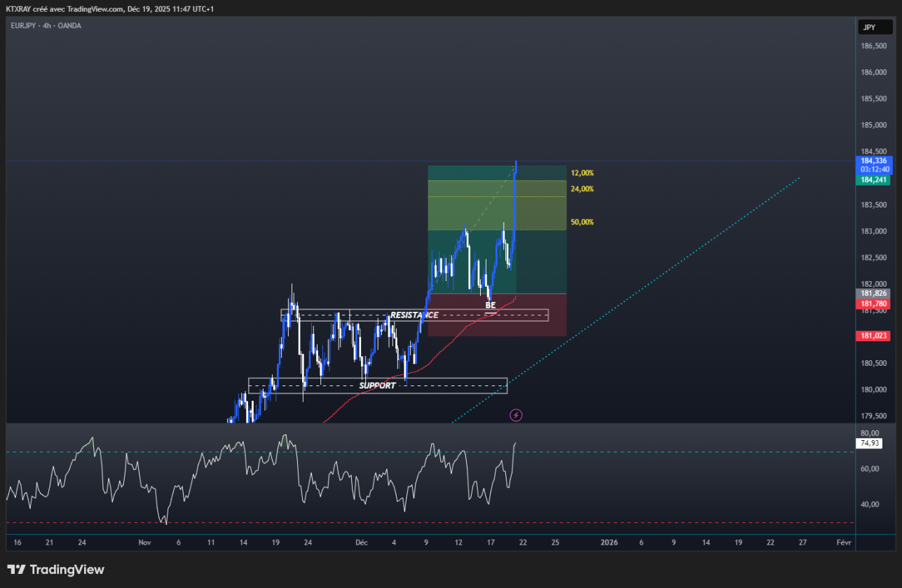
Task: Toggle the JPY currency unit on the price axis
Action: 875,27
